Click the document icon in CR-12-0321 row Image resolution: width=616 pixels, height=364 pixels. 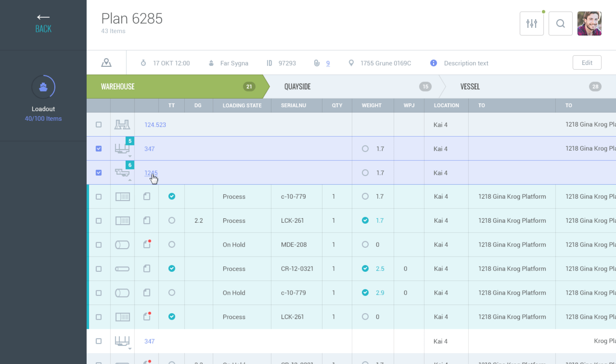point(147,269)
